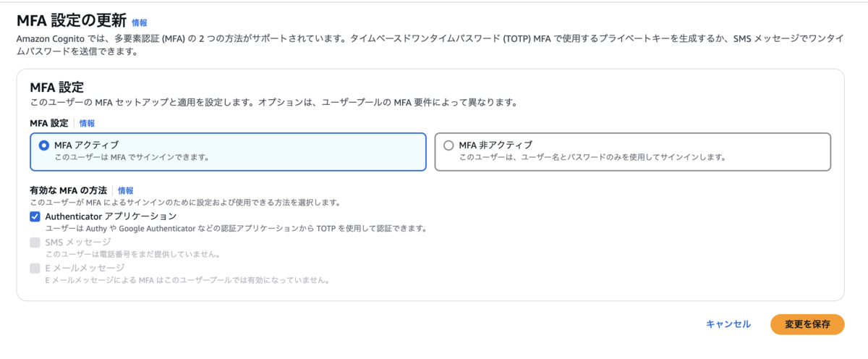
Task: Open the 情報 link beside the page title
Action: (x=140, y=23)
